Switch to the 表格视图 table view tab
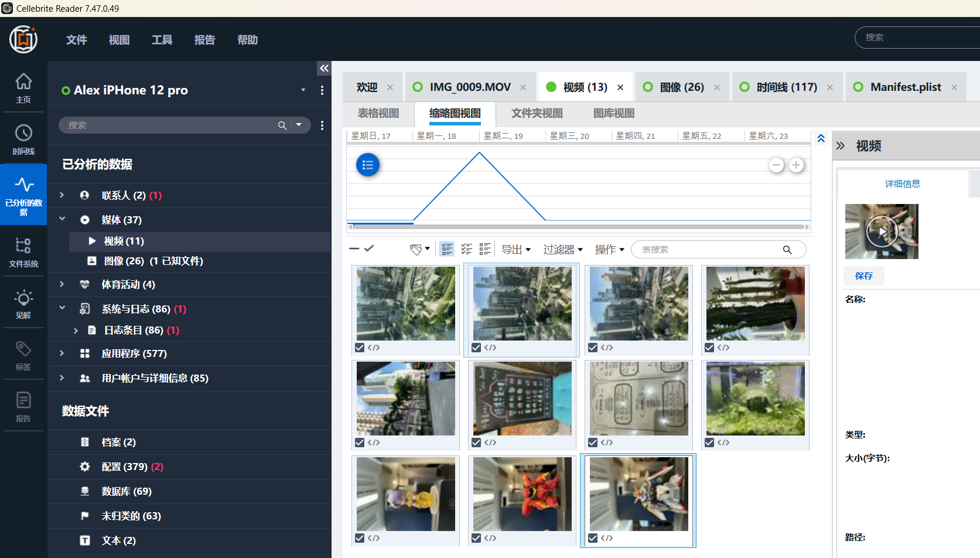 pyautogui.click(x=378, y=114)
